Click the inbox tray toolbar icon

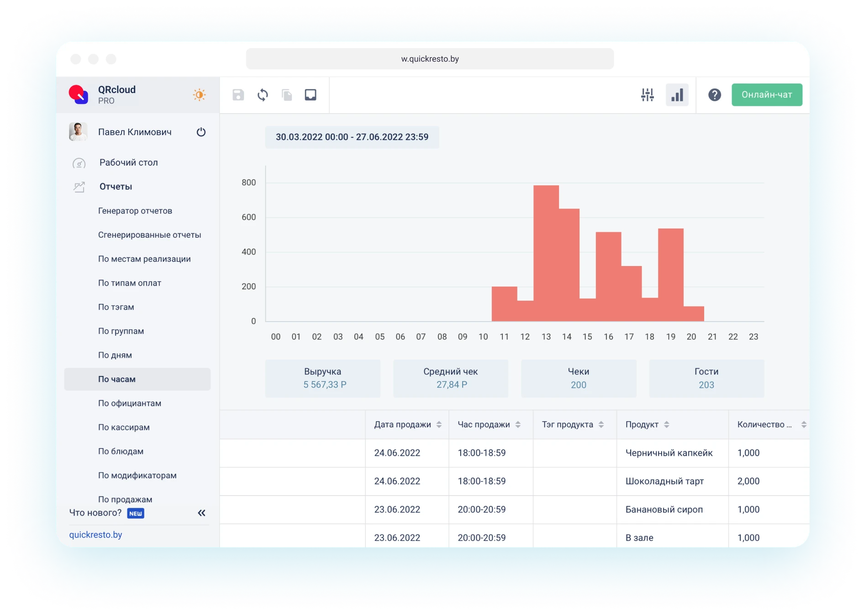click(311, 95)
